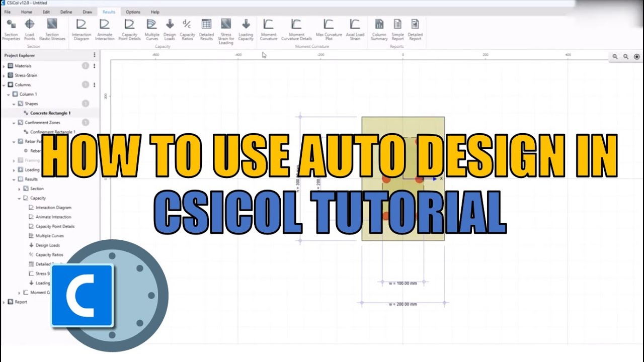This screenshot has width=644, height=362.
Task: Collapse the Column 1 tree node
Action: 9,94
